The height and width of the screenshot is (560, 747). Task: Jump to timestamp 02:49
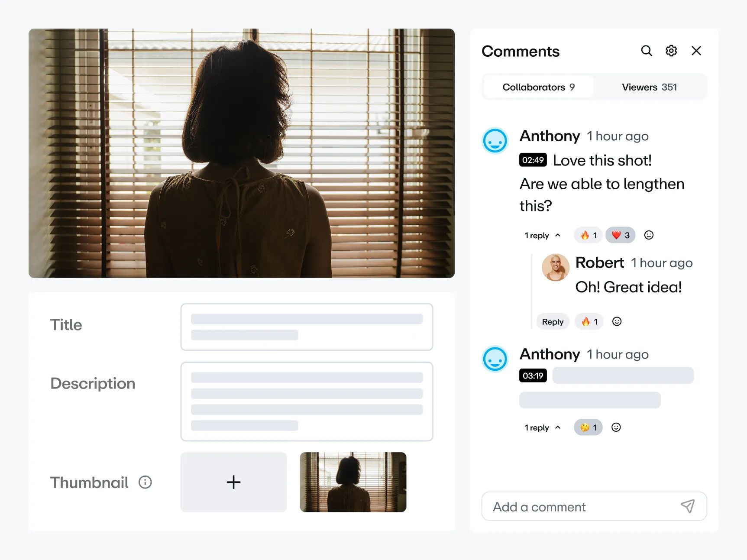coord(533,160)
